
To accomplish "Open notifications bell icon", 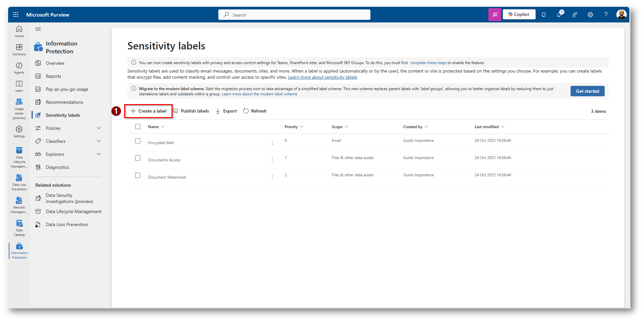I will coord(544,15).
